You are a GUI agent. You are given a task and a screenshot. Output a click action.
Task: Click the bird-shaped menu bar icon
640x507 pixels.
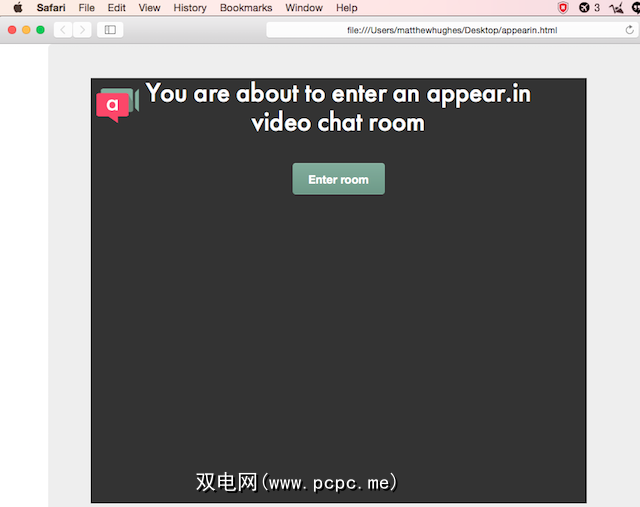pos(616,8)
